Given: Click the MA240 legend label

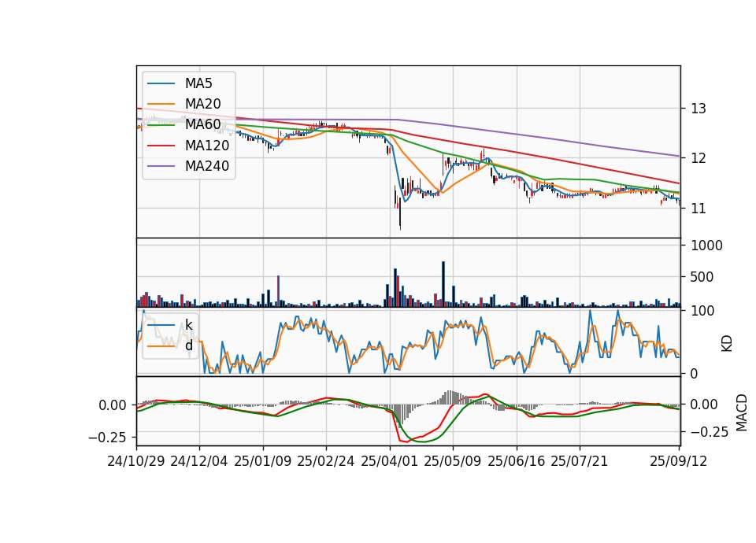Looking at the screenshot, I should coord(207,166).
